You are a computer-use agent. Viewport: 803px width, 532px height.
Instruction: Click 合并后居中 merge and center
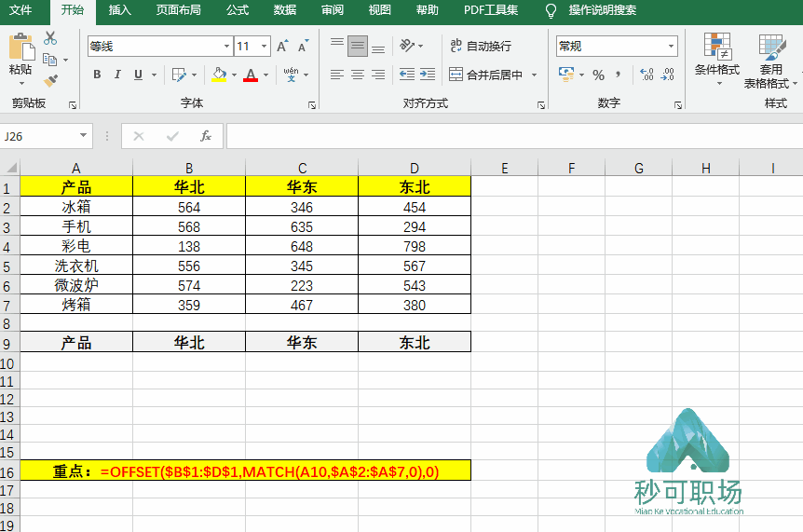click(485, 75)
